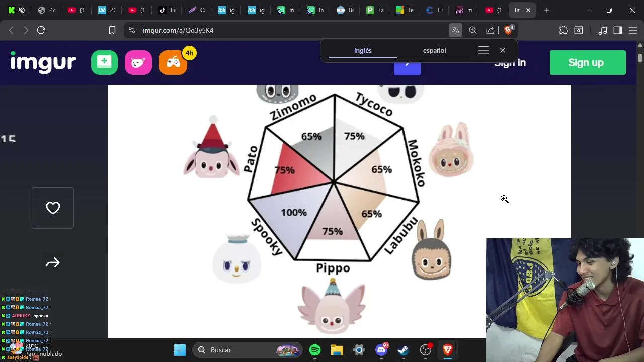This screenshot has height=362, width=644.
Task: Switch to the TikTok tab
Action: pyautogui.click(x=167, y=10)
